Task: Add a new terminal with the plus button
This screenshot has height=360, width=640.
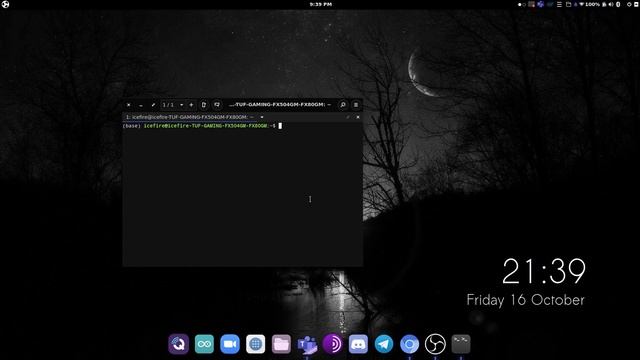Action: click(191, 105)
